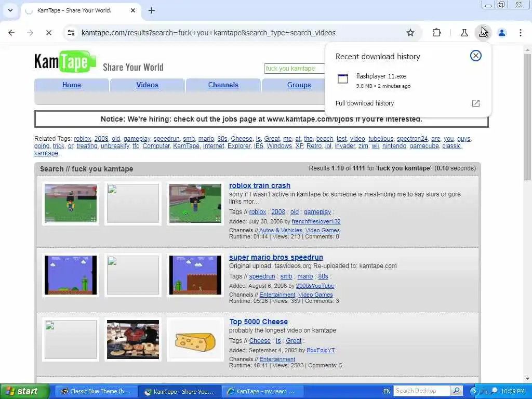Click the related tag 'spectron24'

click(412, 138)
